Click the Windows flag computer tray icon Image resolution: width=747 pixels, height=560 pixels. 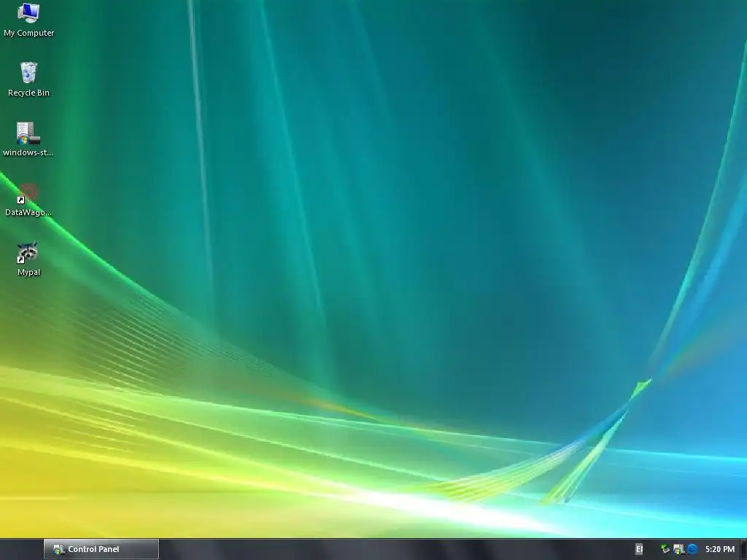[x=679, y=549]
